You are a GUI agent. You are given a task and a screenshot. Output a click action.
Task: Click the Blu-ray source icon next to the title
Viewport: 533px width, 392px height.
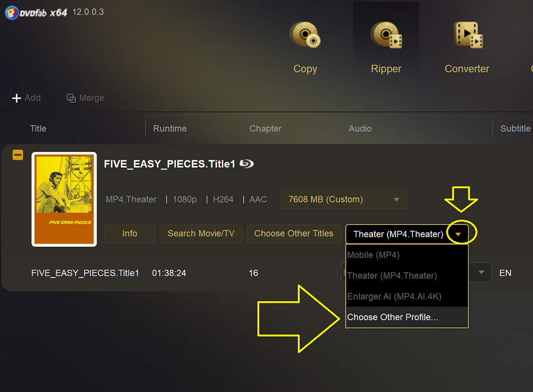point(246,164)
